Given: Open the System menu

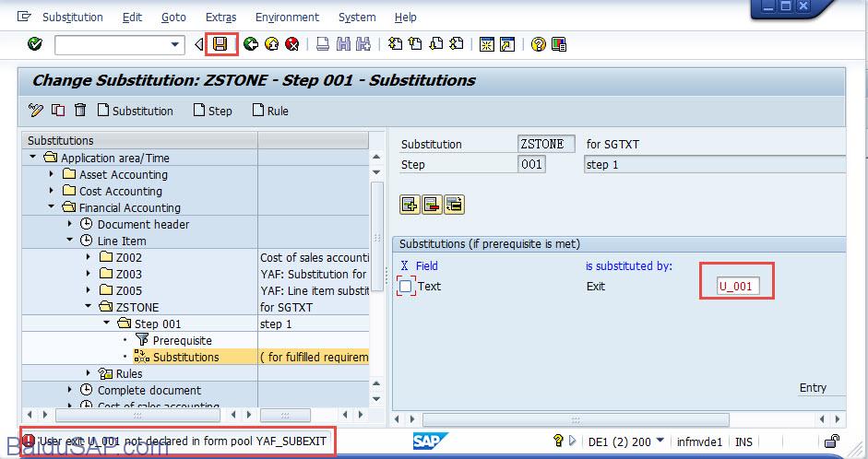Looking at the screenshot, I should 357,18.
